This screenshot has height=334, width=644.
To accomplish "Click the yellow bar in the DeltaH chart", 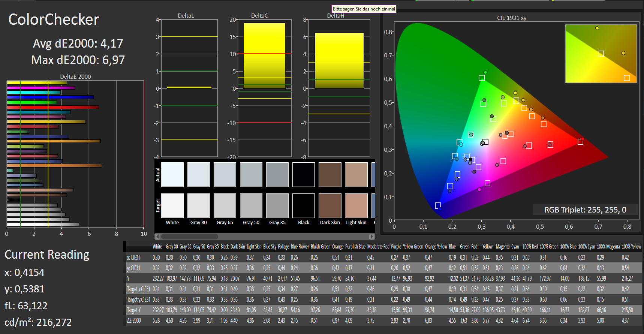I will [339, 61].
